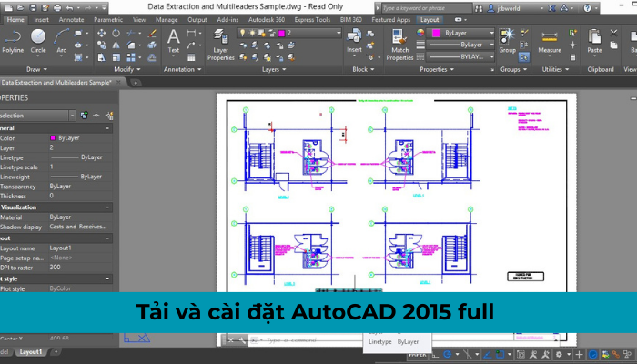Screen dimensions: 637x364
Task: Toggle PICKADD icon in Properties palette
Action: pyautogui.click(x=84, y=116)
